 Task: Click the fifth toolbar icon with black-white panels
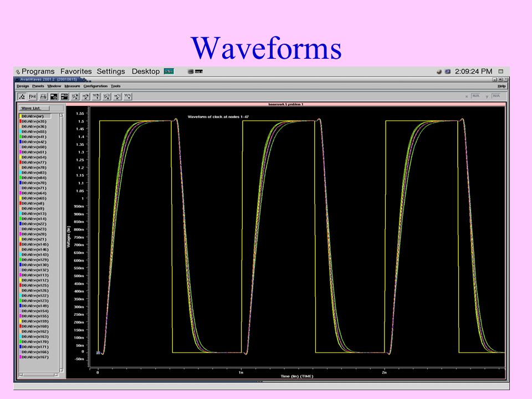[x=64, y=96]
